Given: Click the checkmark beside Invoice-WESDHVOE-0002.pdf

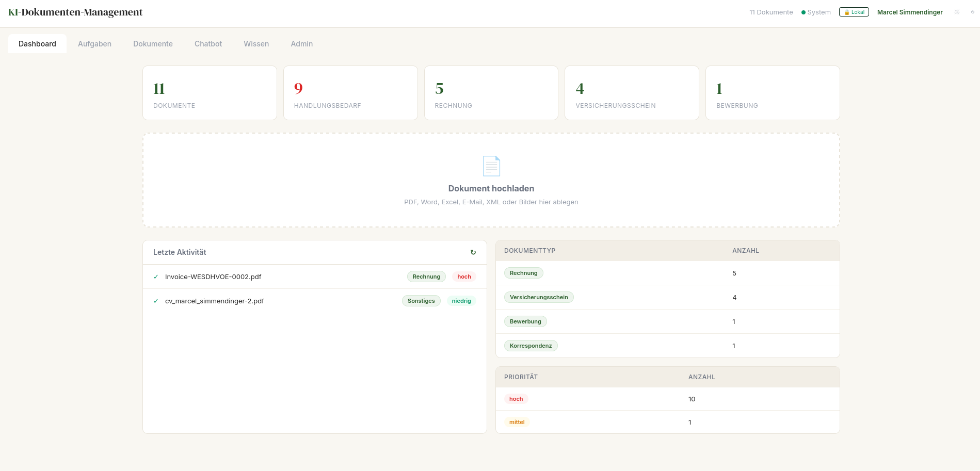Looking at the screenshot, I should [156, 277].
